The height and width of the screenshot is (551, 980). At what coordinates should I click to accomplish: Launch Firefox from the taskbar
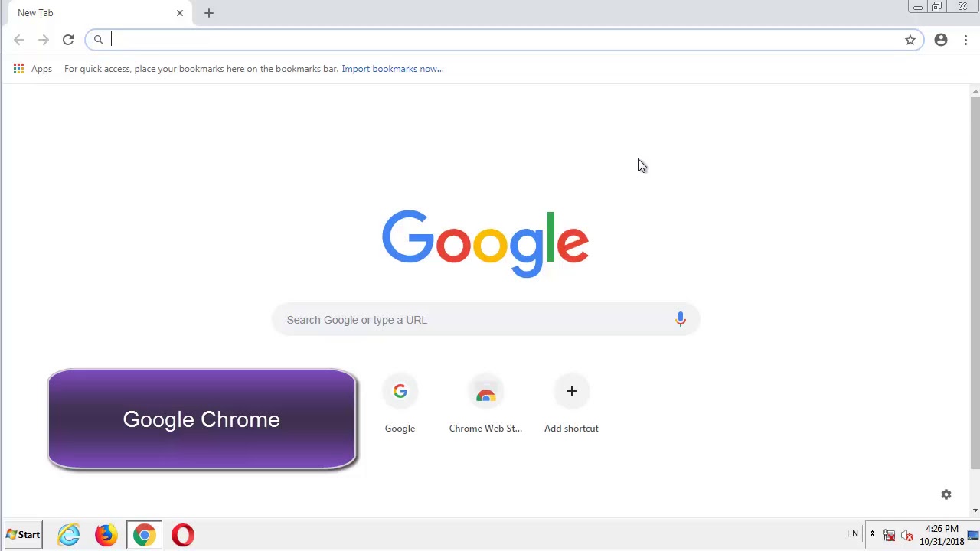[106, 535]
